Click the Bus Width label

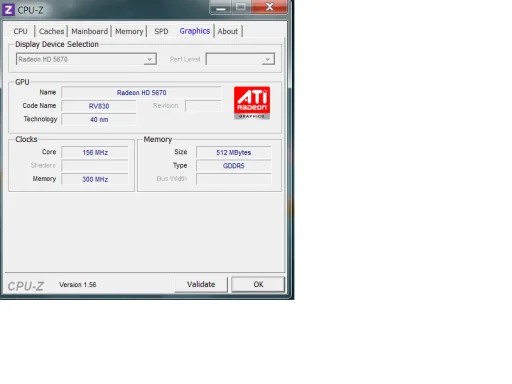pyautogui.click(x=172, y=179)
